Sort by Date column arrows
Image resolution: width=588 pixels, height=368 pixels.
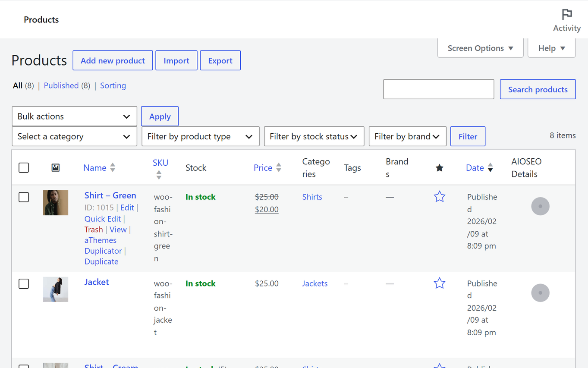[490, 168]
